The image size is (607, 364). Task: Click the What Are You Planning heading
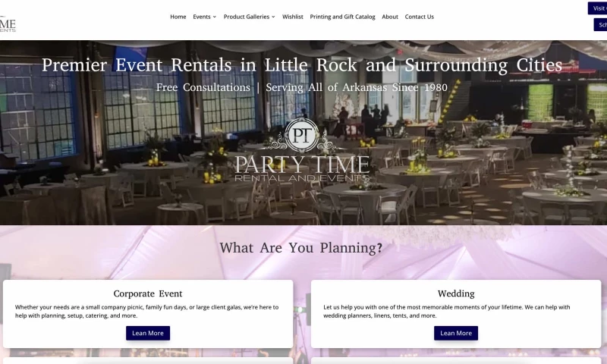(300, 247)
